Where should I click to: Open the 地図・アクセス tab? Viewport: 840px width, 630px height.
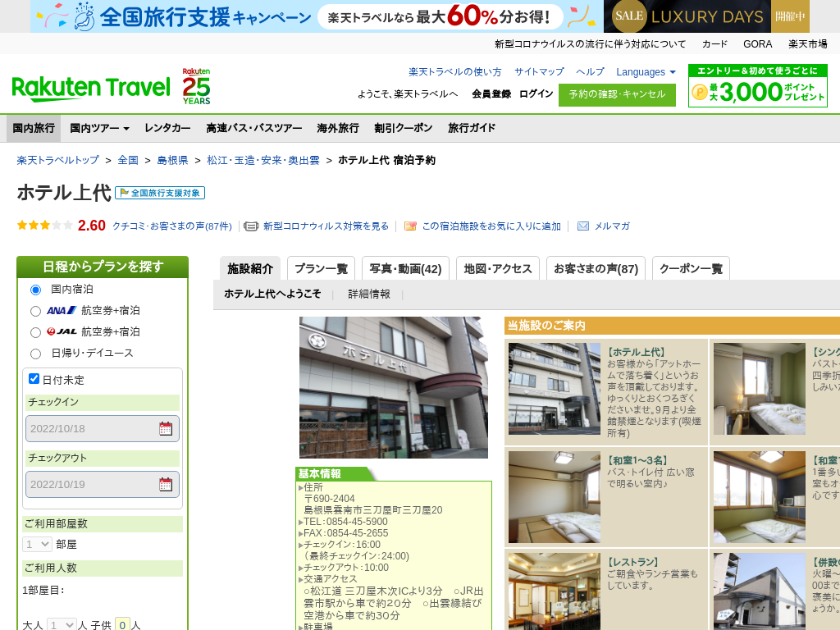tap(498, 268)
